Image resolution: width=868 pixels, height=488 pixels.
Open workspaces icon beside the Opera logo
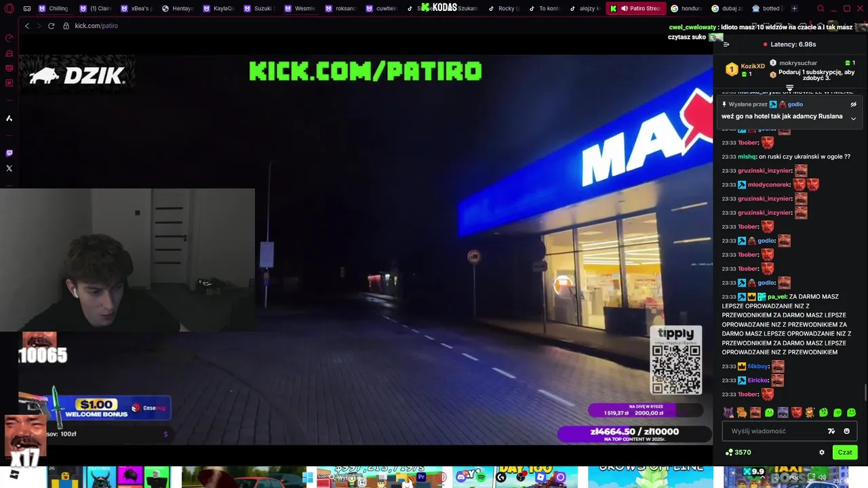click(x=26, y=8)
